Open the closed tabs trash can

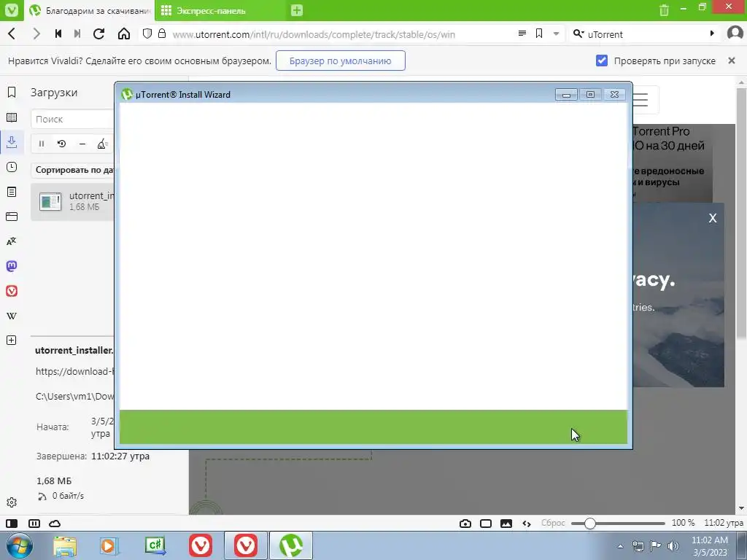point(664,10)
